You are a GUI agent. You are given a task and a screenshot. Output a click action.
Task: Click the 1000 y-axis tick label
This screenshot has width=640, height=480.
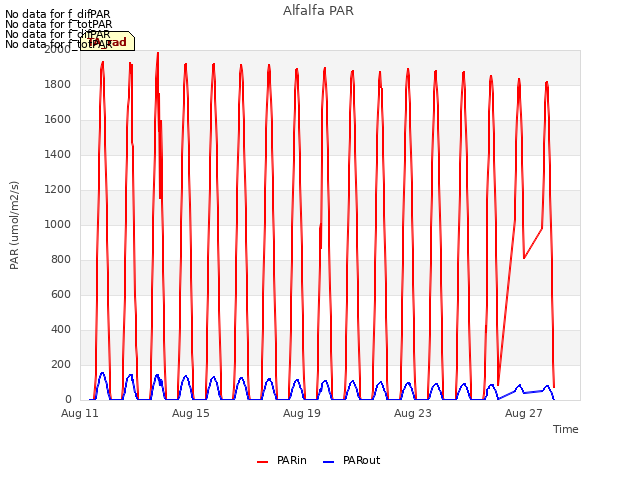pyautogui.click(x=58, y=224)
